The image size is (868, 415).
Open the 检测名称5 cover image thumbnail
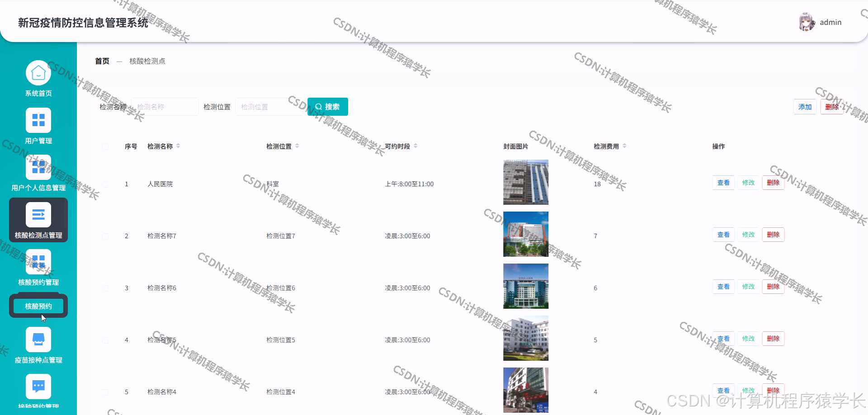526,338
